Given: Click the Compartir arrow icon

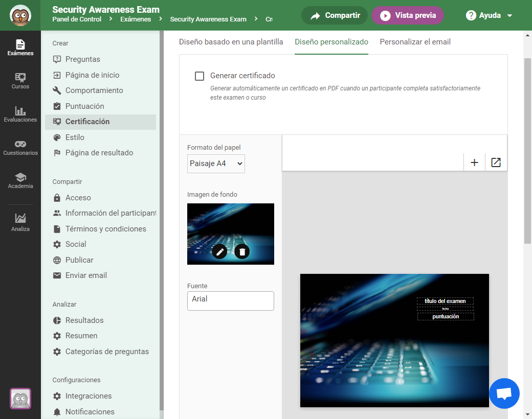Looking at the screenshot, I should 315,16.
